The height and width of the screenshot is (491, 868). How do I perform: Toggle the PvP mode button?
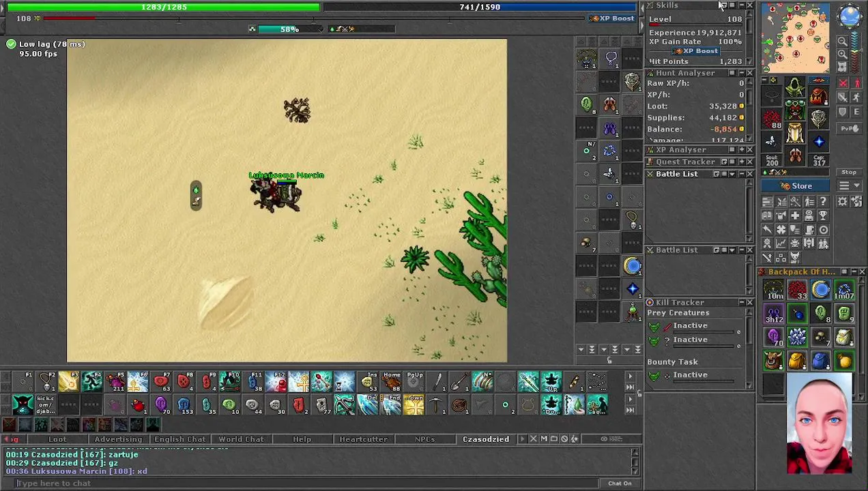click(x=849, y=128)
